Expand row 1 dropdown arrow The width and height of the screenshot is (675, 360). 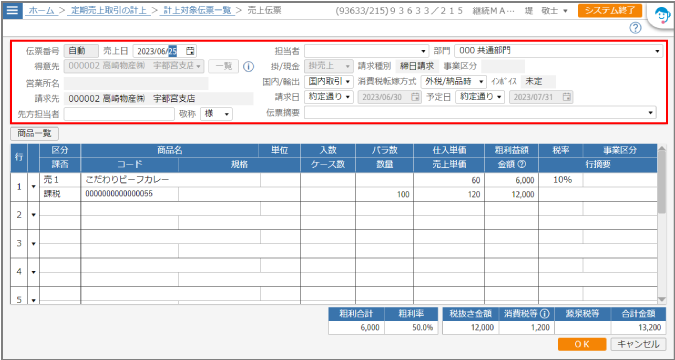(34, 187)
